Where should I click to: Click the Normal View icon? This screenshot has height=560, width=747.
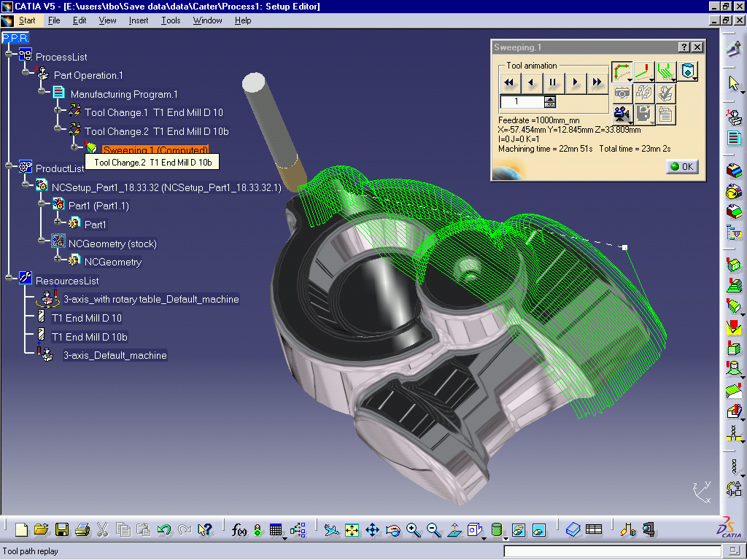[x=454, y=529]
